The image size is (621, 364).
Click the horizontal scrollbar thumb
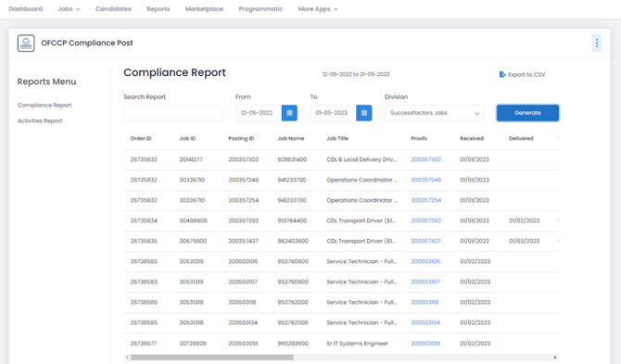(x=212, y=358)
